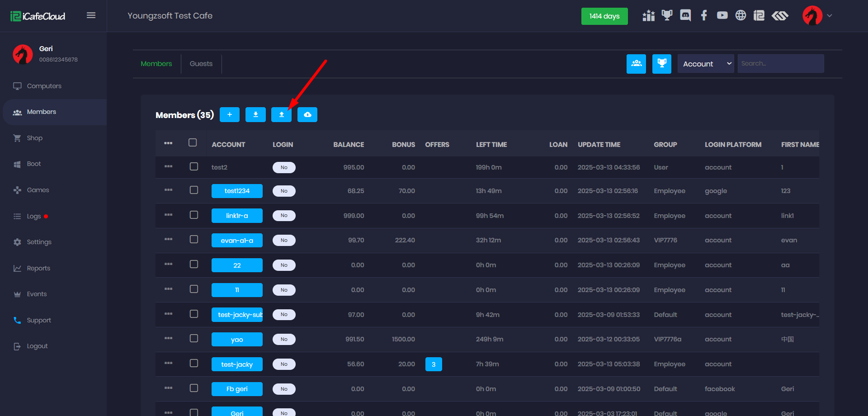Go to Reports in the sidebar
Image resolution: width=868 pixels, height=416 pixels.
tap(38, 268)
